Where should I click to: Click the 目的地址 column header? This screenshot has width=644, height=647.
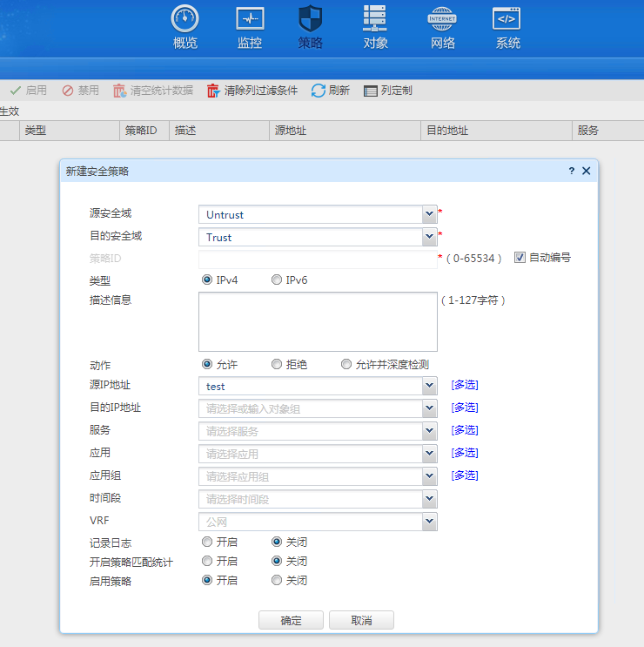coord(496,131)
